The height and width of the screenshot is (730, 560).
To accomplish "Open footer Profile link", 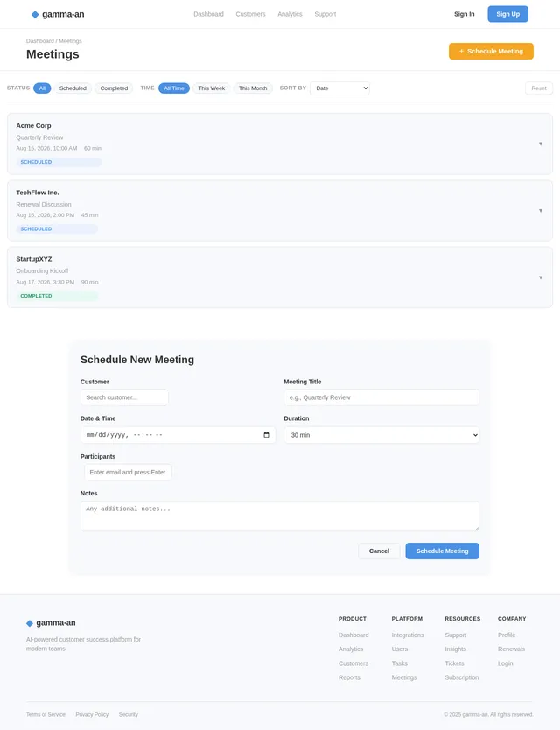I will tap(507, 635).
